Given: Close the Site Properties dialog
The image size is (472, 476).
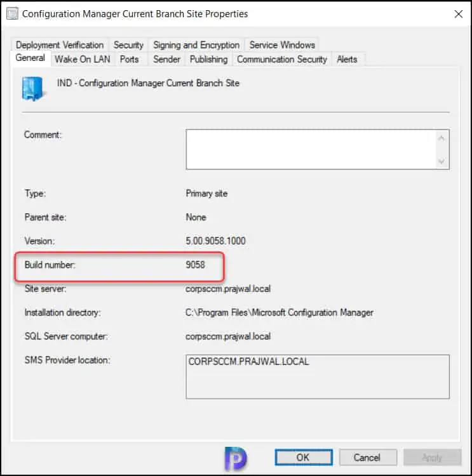Looking at the screenshot, I should click(458, 14).
